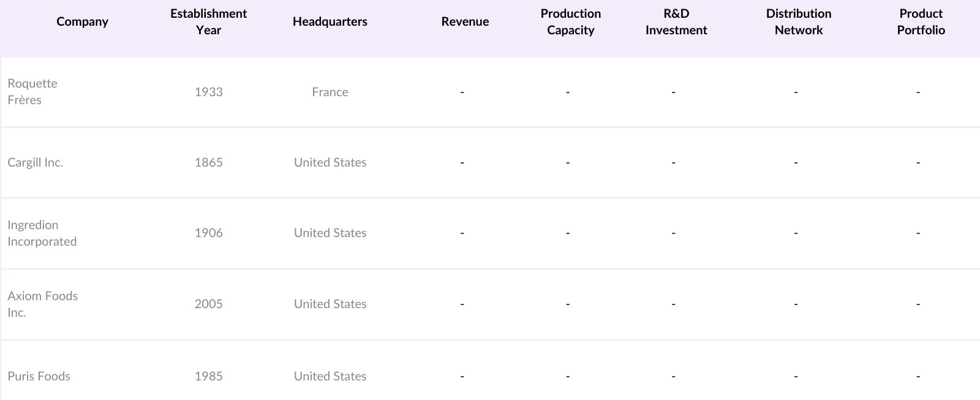Click the 1865 establishment year cell

click(208, 162)
